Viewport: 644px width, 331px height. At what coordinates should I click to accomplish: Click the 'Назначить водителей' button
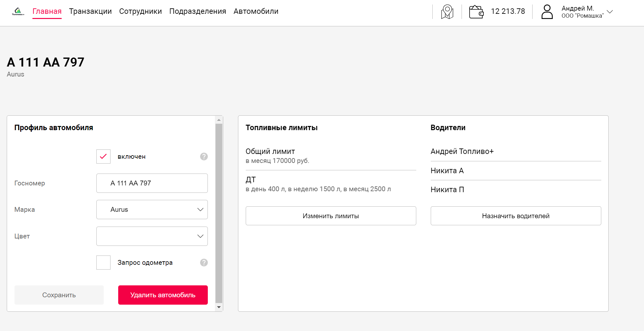click(x=516, y=216)
